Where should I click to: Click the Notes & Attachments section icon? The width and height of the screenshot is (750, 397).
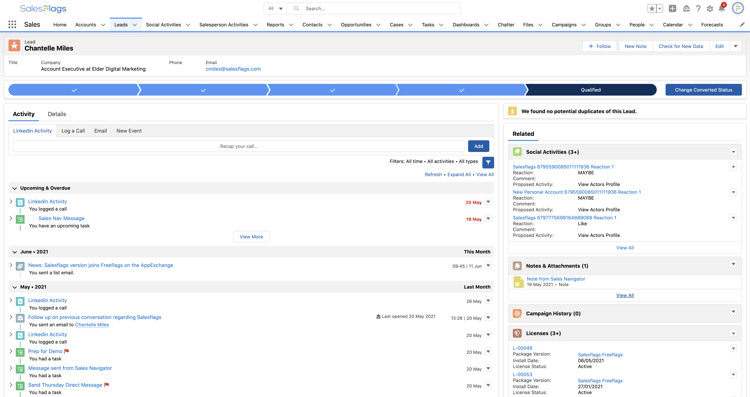[517, 265]
